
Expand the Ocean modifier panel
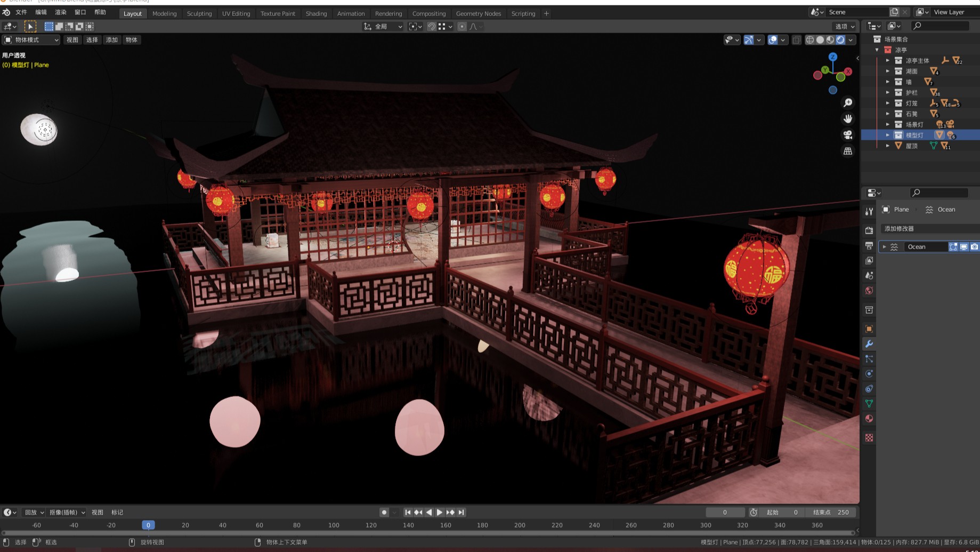point(885,247)
